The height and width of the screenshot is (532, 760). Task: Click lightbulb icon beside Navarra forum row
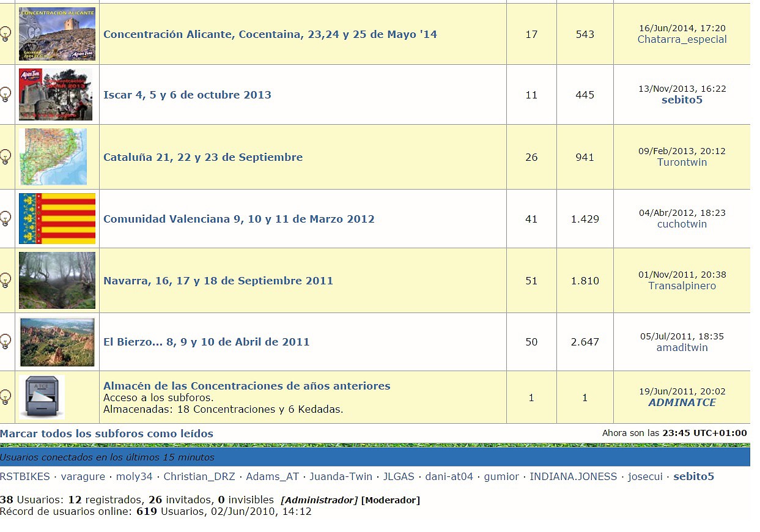(6, 280)
